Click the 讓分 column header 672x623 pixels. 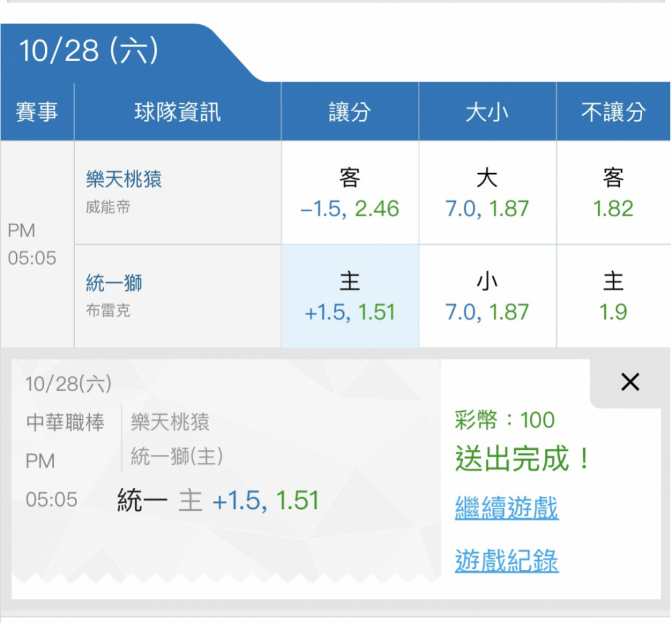point(350,112)
